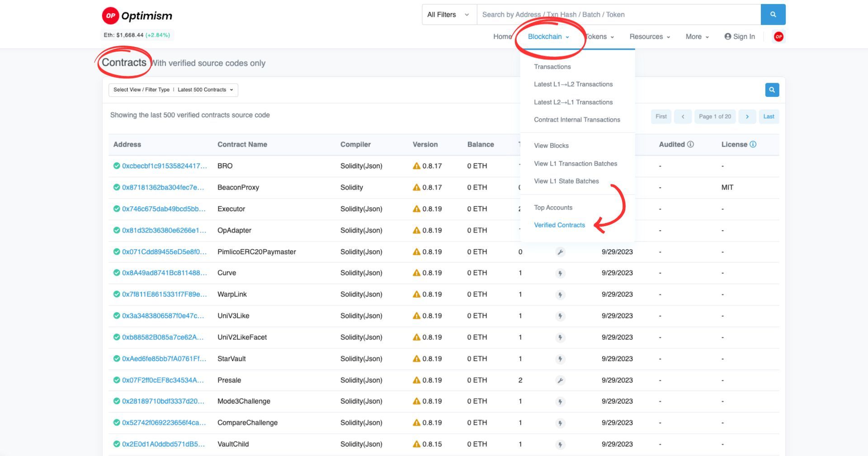The width and height of the screenshot is (868, 456).
Task: Click the wrench icon in the Presale row
Action: [560, 380]
